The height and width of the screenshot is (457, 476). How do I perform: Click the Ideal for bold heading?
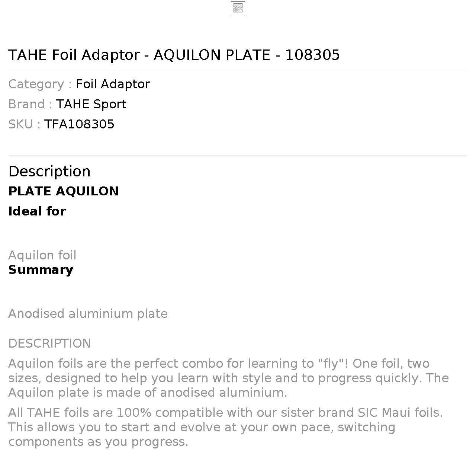point(37,211)
